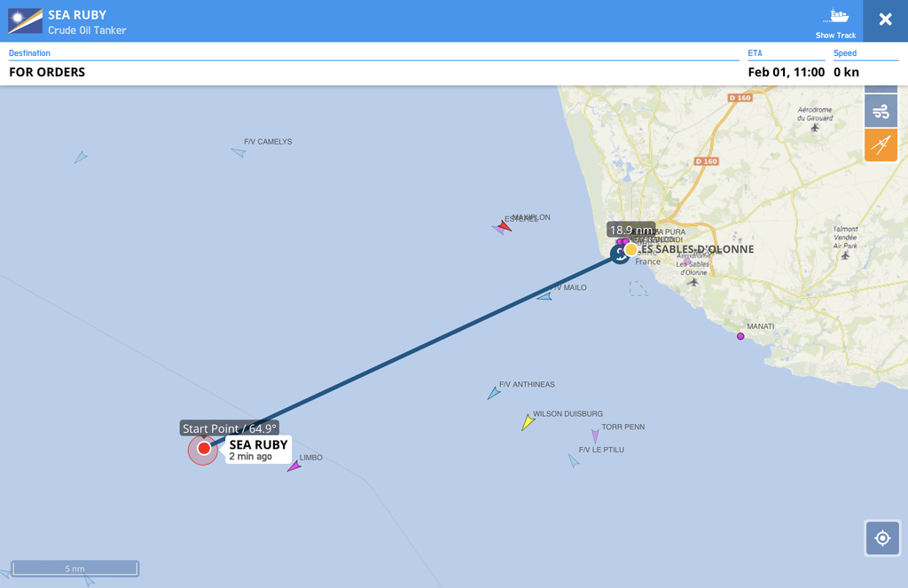This screenshot has height=588, width=908.
Task: Toggle the orange distance measuring tool
Action: coord(881,145)
